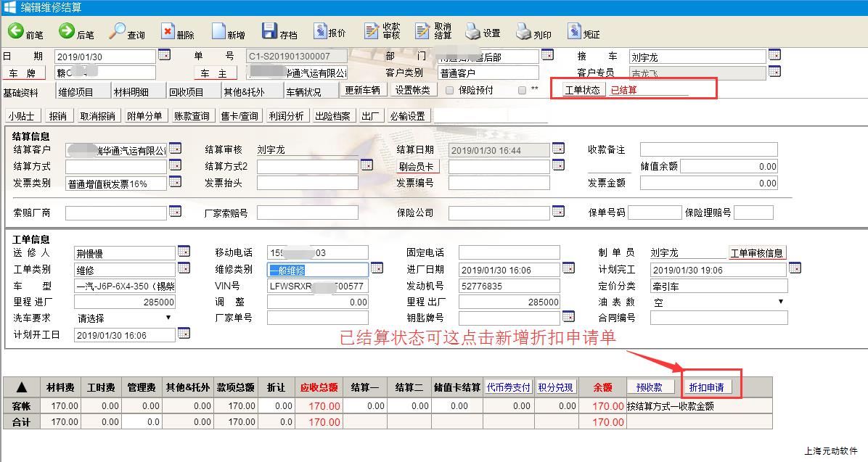Save with the 存档 floppy disk icon

click(270, 31)
